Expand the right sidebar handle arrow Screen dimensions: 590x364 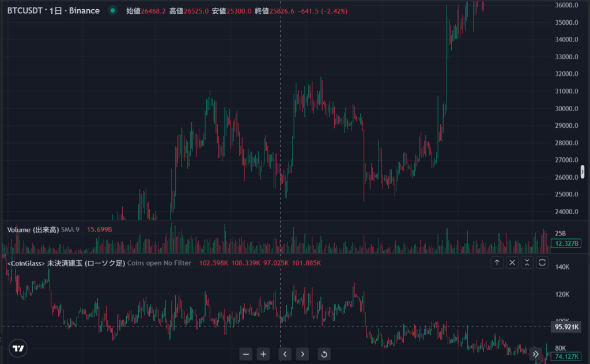point(583,172)
